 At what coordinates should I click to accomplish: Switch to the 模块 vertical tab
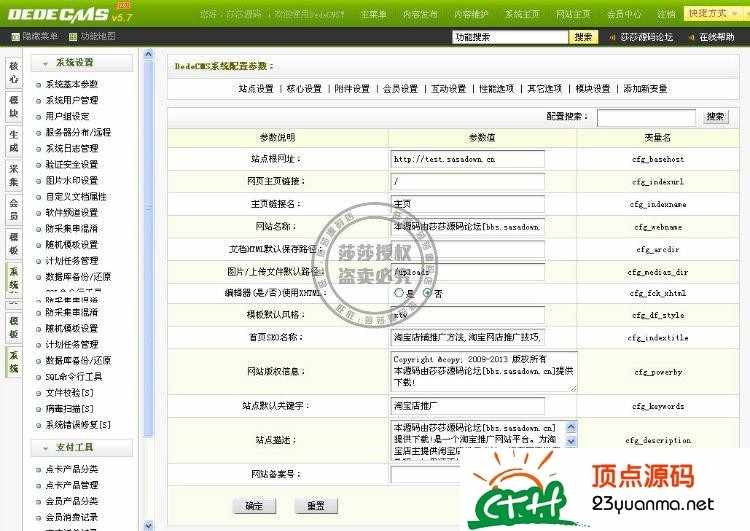pos(13,106)
